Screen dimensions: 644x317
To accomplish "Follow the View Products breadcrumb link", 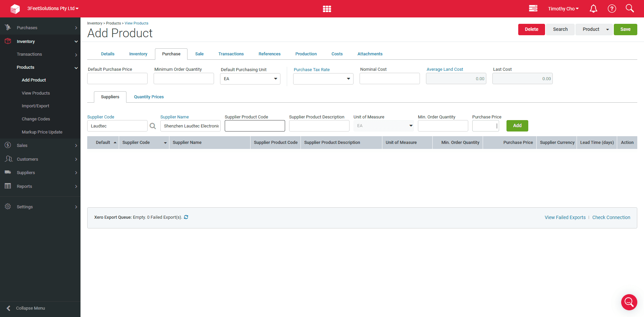I will 137,23.
